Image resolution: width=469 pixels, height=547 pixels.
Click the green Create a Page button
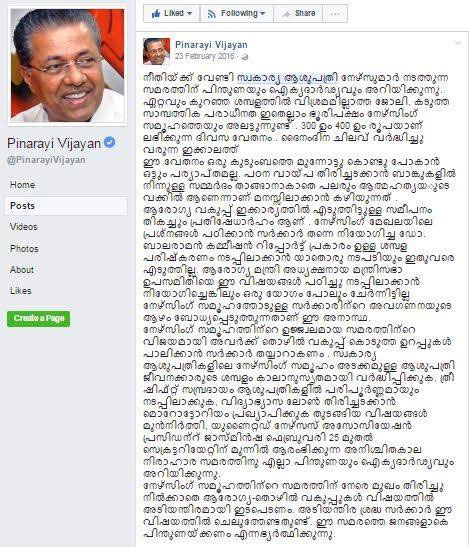38,319
